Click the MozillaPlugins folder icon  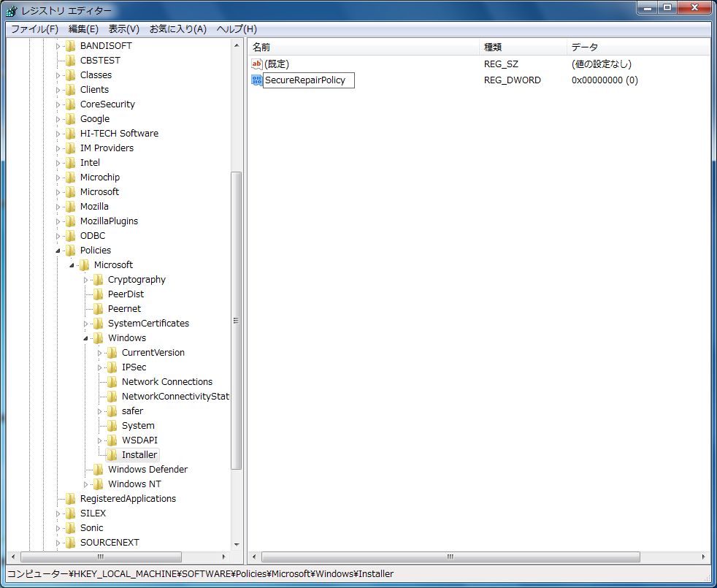pyautogui.click(x=70, y=221)
